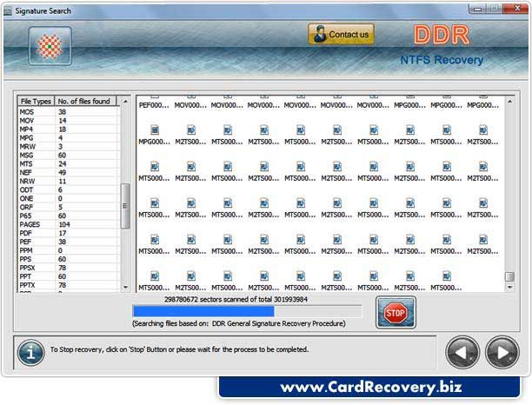Image resolution: width=532 pixels, height=405 pixels.
Task: Select the PEF file type row
Action: pyautogui.click(x=69, y=242)
